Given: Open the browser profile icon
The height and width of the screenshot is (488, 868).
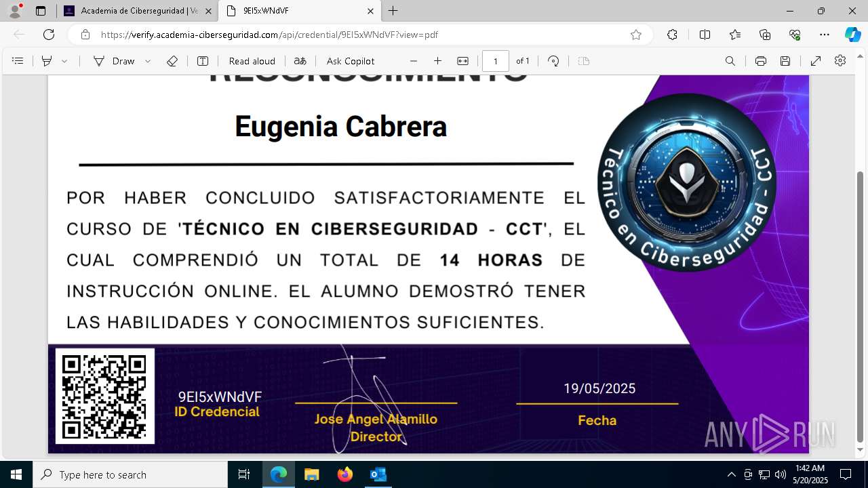Looking at the screenshot, I should [15, 11].
